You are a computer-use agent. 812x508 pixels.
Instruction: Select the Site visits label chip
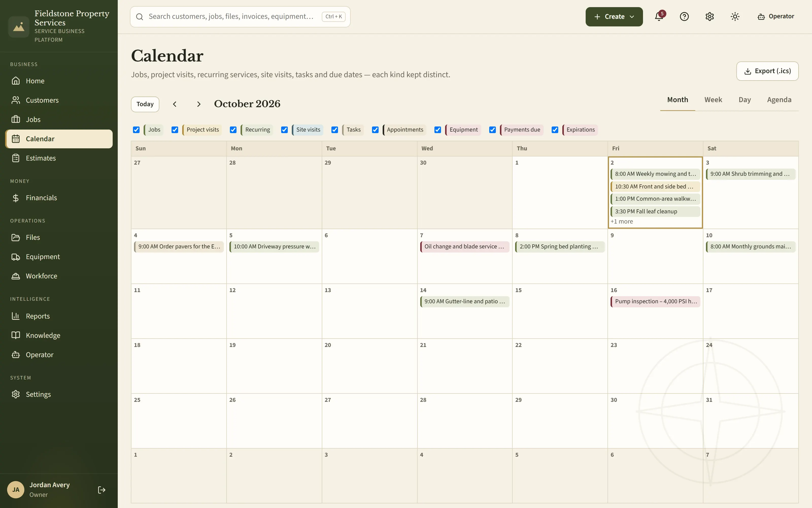pos(307,130)
